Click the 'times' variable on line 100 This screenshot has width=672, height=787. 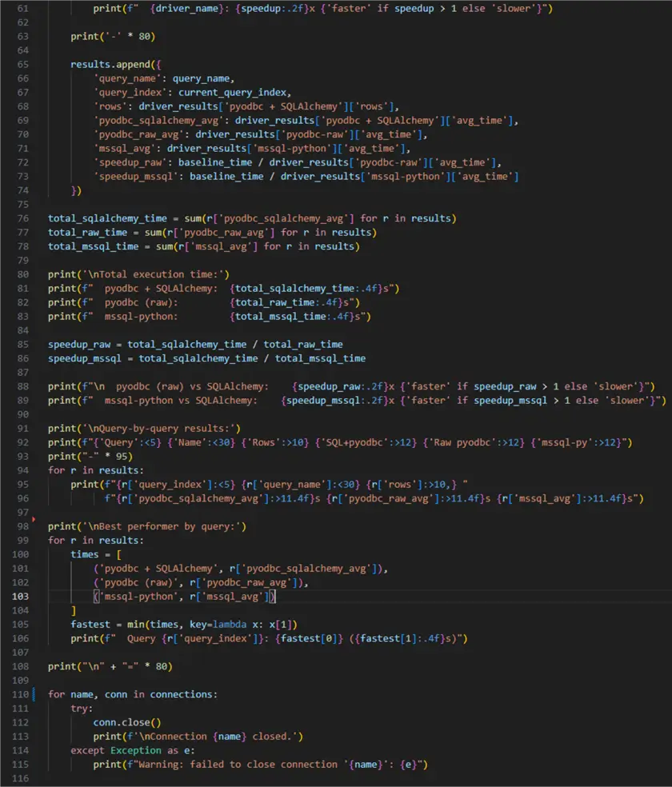pos(84,554)
